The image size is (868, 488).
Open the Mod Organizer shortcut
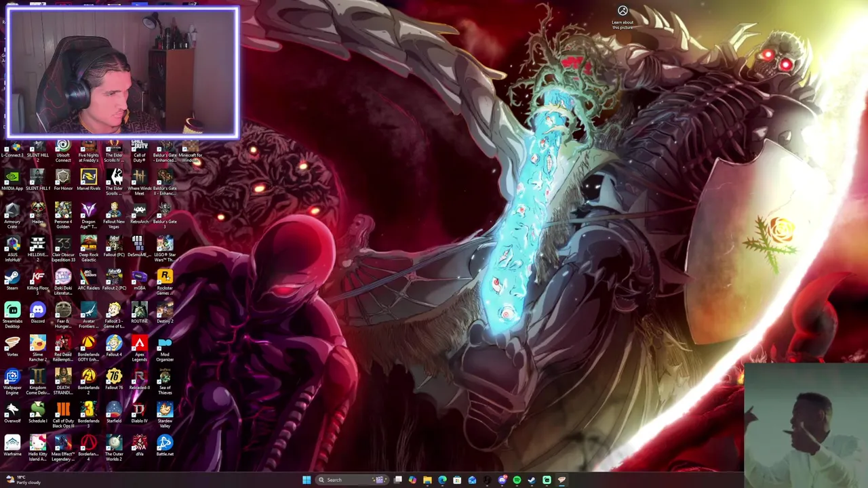[x=165, y=350]
